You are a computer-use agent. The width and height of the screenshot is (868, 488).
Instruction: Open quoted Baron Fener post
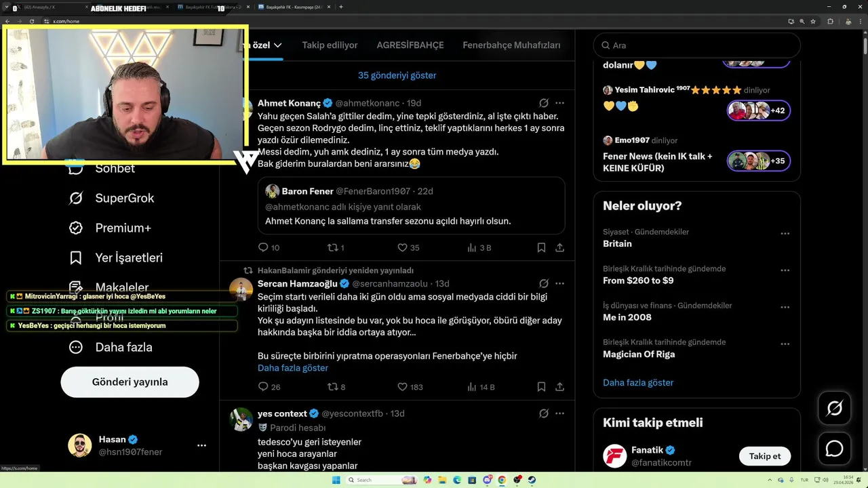pyautogui.click(x=411, y=205)
